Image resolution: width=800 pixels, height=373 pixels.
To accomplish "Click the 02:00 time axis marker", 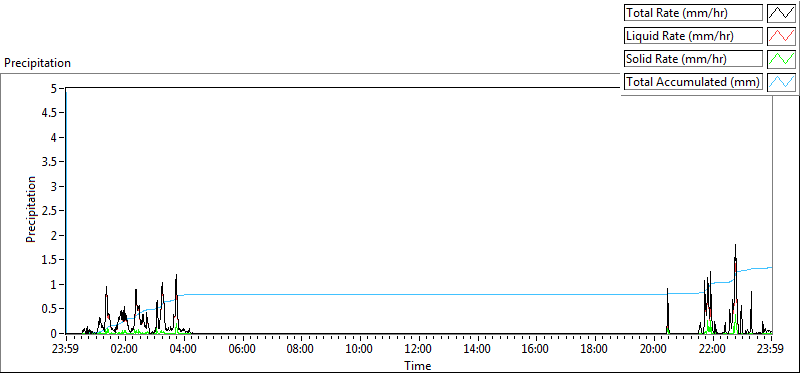I will pos(124,350).
